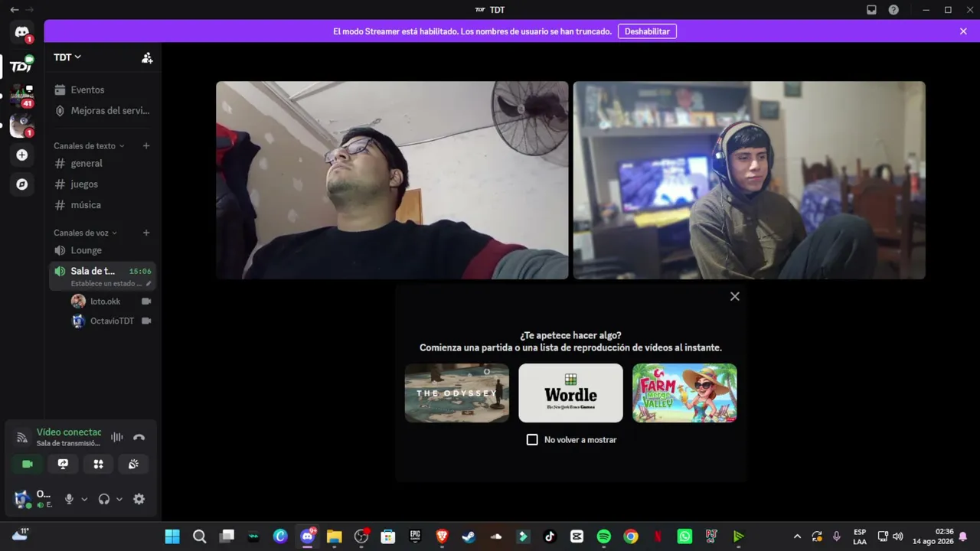Share your screen
The width and height of the screenshot is (980, 551).
click(x=63, y=464)
